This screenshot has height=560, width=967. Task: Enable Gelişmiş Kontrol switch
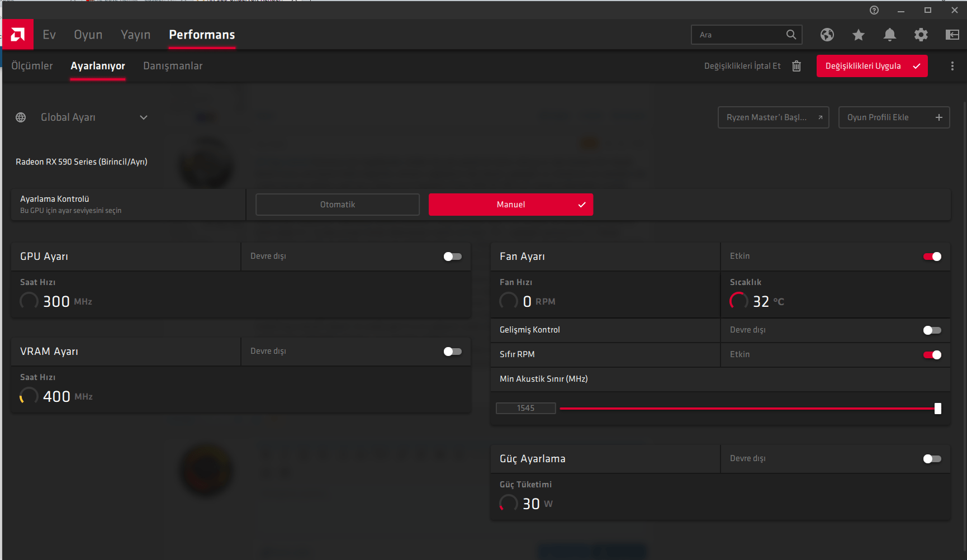(x=932, y=330)
